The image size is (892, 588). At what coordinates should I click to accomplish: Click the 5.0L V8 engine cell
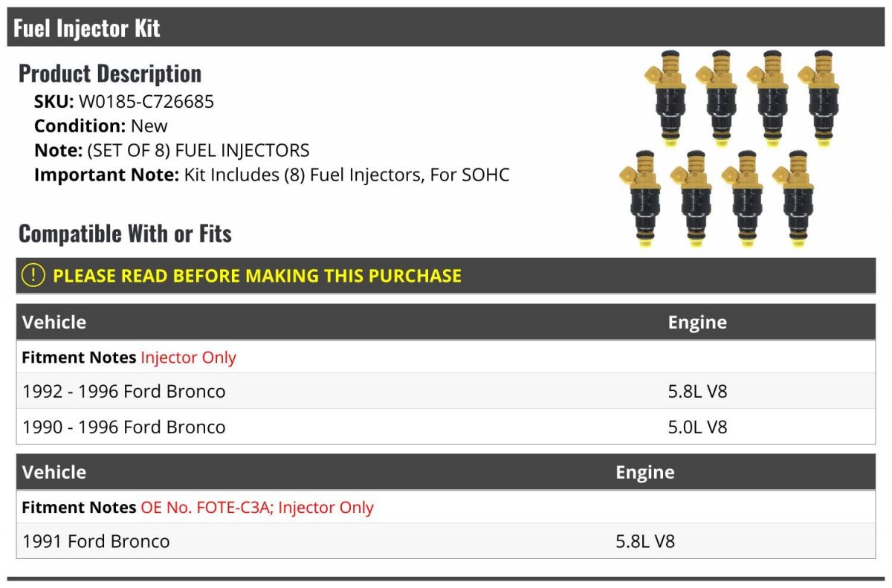(697, 427)
